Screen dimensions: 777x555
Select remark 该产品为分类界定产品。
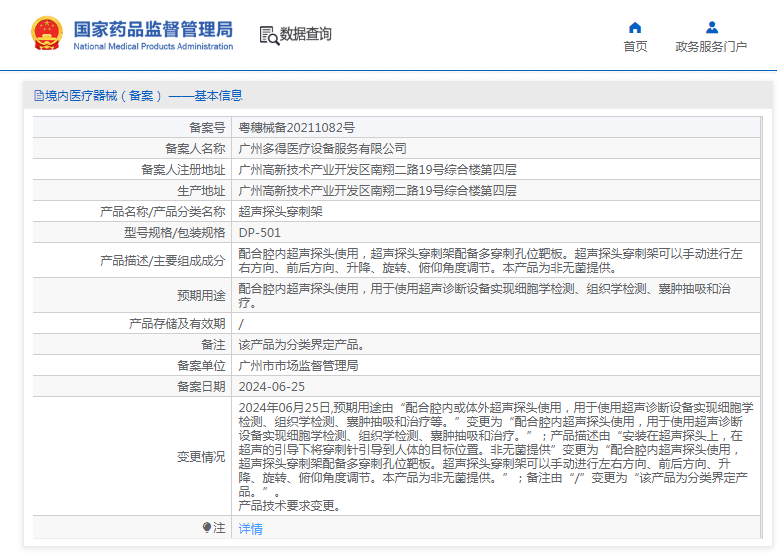[302, 345]
